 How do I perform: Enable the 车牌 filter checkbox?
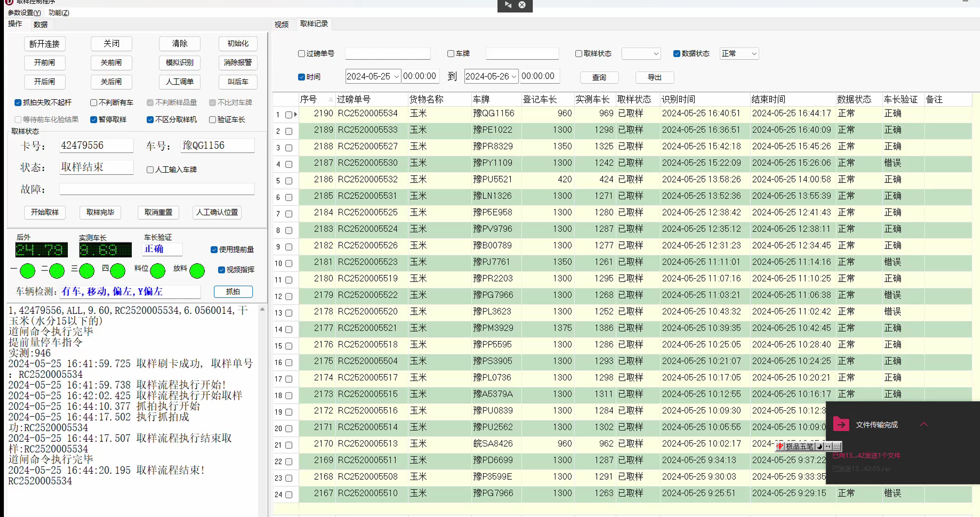(x=451, y=54)
